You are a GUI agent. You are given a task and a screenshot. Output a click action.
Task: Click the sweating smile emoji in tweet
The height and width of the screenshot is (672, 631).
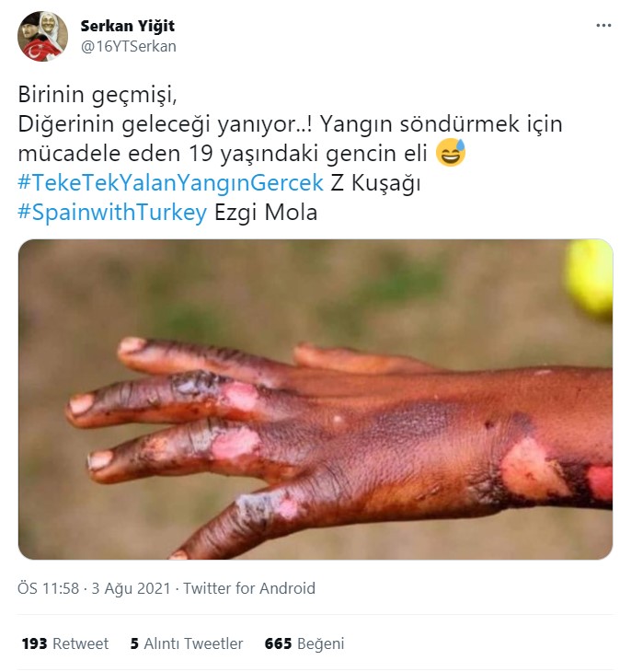click(x=451, y=153)
